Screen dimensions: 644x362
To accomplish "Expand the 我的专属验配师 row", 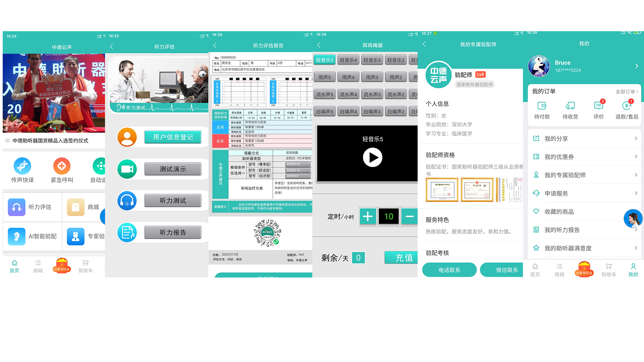I will pyautogui.click(x=585, y=175).
